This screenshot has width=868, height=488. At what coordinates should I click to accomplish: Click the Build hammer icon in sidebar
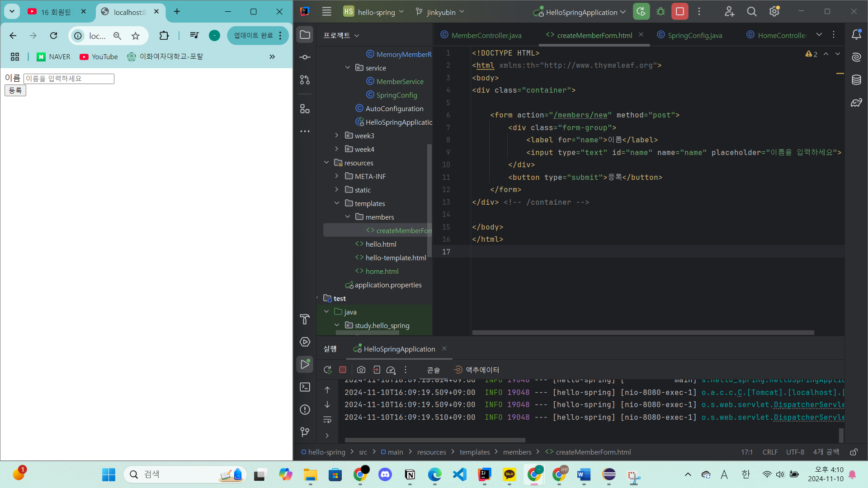coord(305,319)
